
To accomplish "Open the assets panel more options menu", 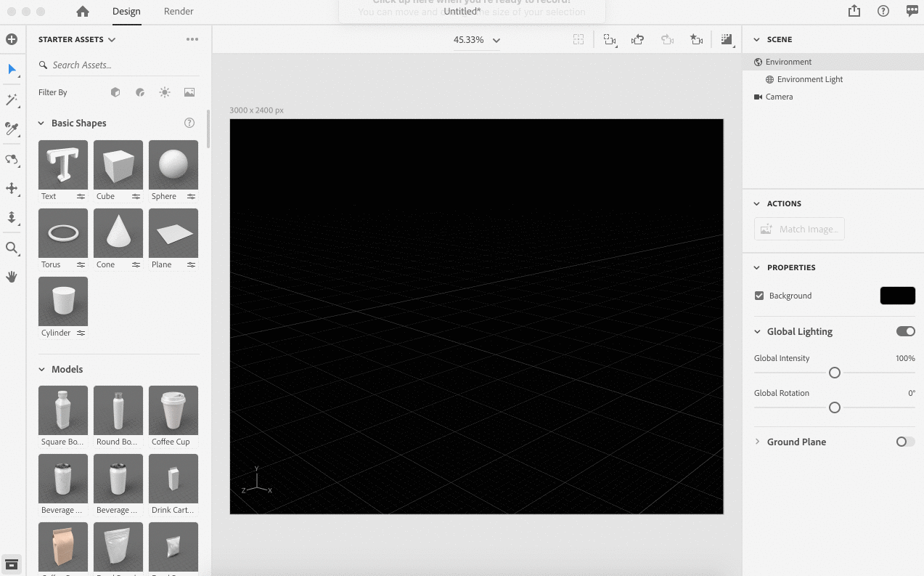I will click(x=192, y=39).
